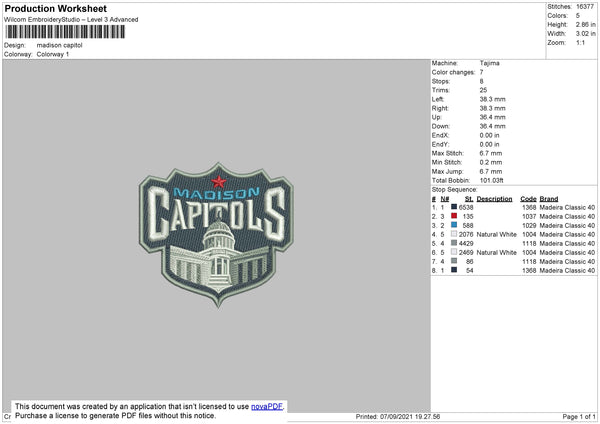The width and height of the screenshot is (600, 424).
Task: Click the Zoom value 1:1
Action: (580, 42)
